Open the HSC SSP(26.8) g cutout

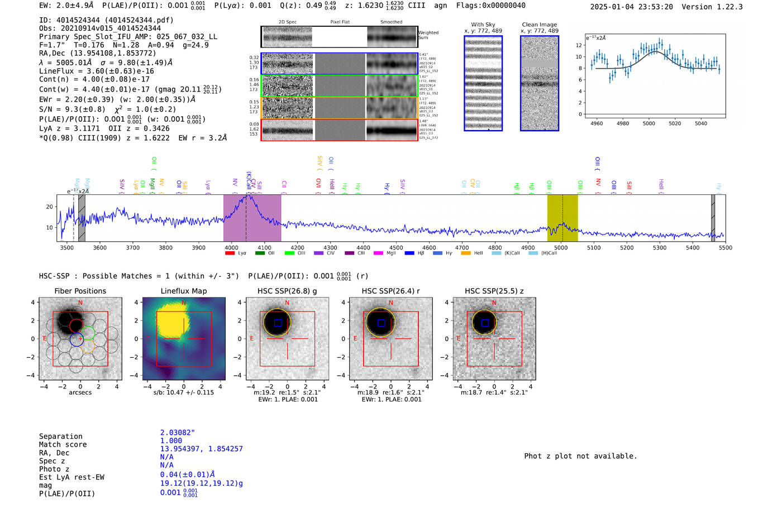[287, 339]
